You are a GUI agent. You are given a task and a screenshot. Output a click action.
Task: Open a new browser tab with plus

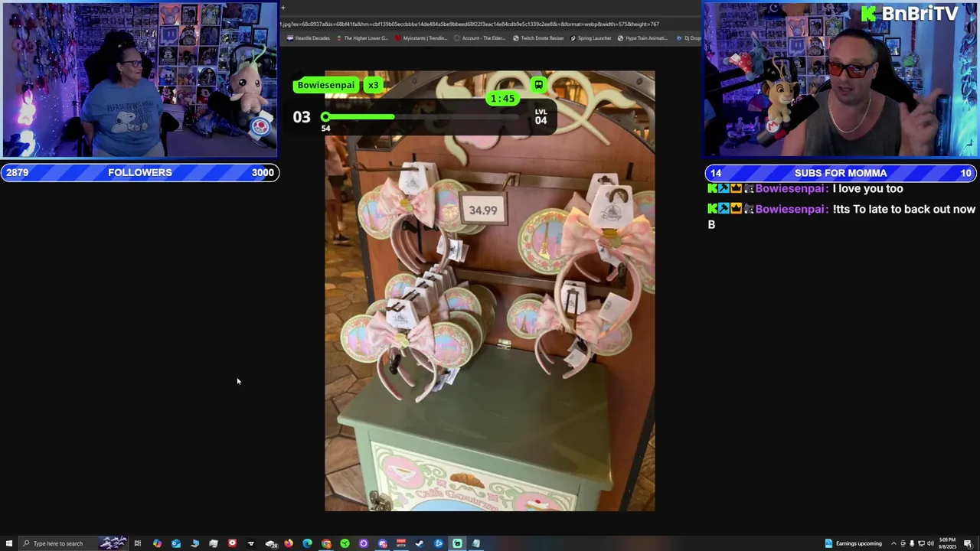tap(283, 8)
